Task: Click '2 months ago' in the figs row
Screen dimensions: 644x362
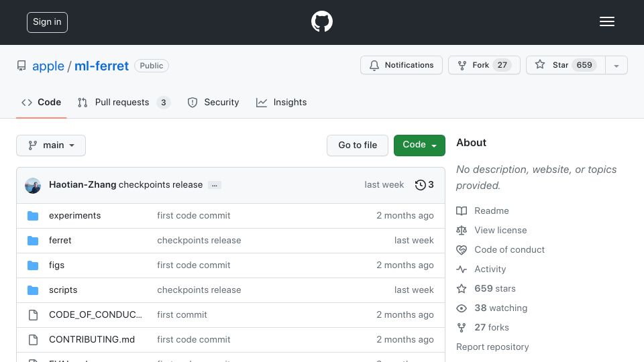Action: click(x=405, y=265)
